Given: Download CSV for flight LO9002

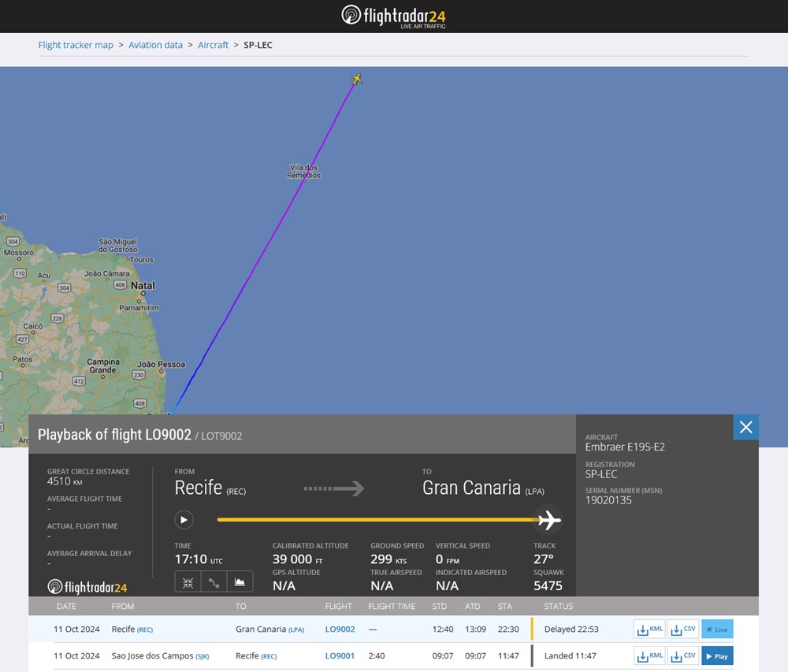Looking at the screenshot, I should point(683,629).
